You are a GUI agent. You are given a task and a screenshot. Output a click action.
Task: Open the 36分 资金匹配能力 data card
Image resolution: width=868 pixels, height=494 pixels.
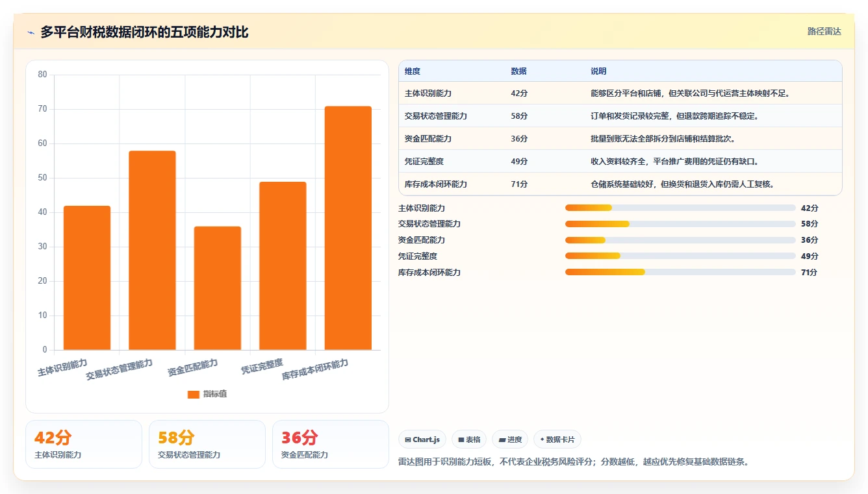pos(331,444)
